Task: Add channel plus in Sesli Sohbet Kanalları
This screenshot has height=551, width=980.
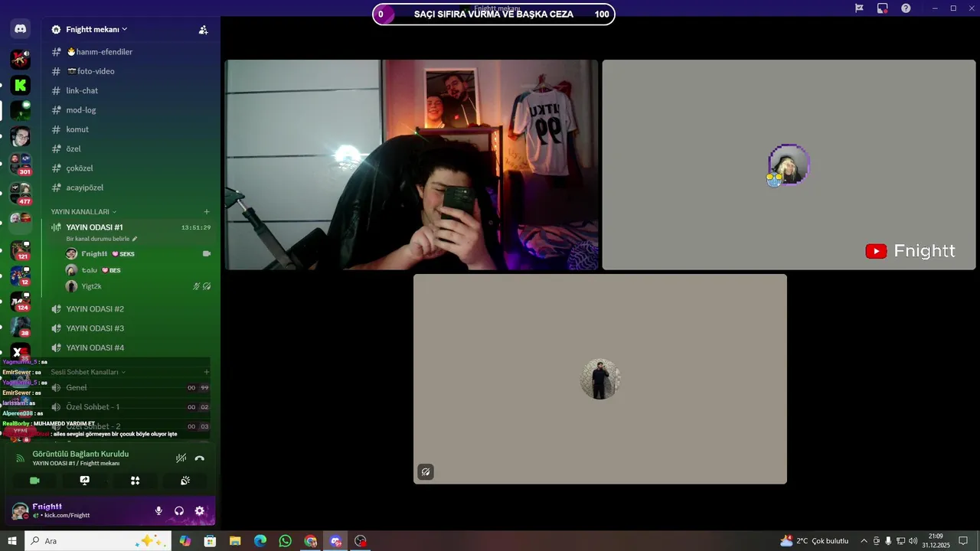Action: [x=206, y=372]
